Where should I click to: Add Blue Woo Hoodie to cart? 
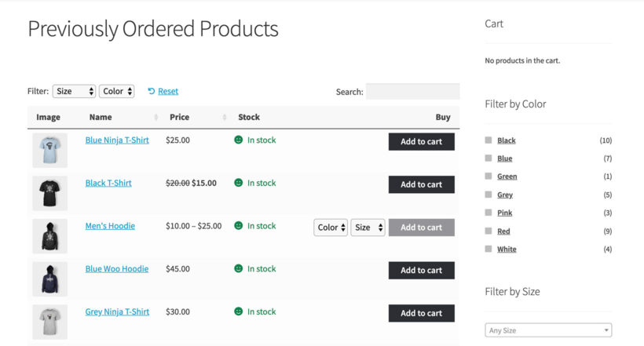coord(422,270)
